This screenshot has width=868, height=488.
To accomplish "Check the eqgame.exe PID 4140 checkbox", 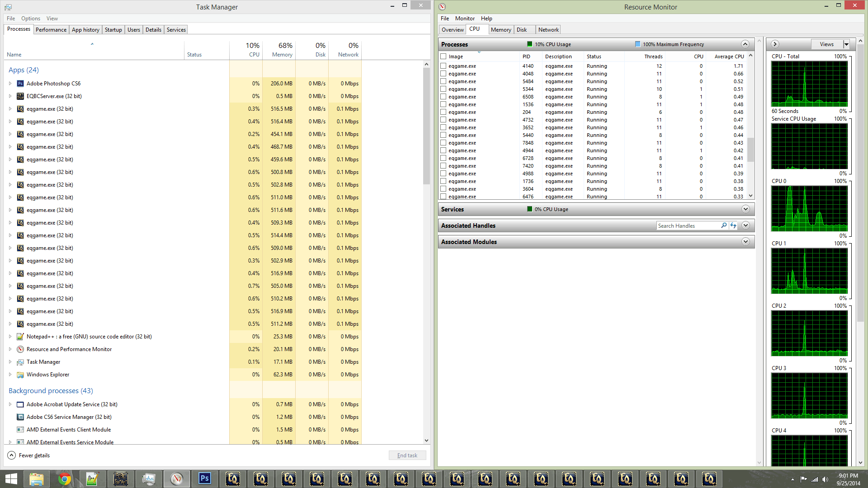I will [443, 66].
